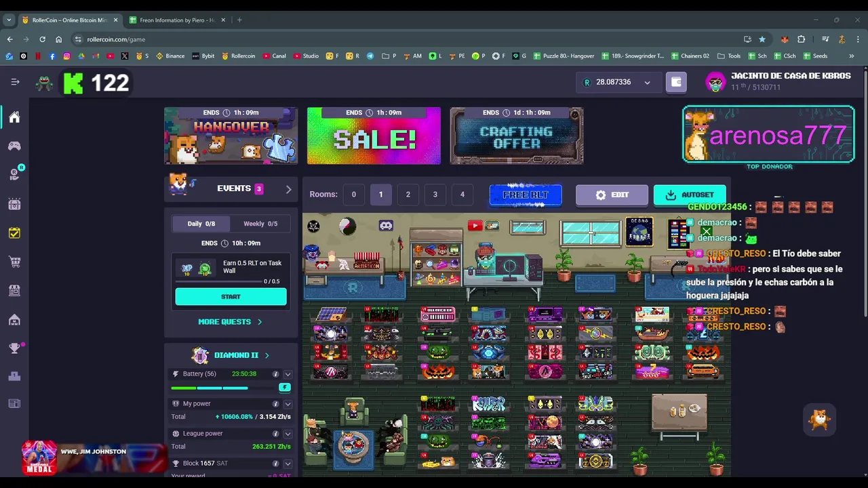This screenshot has width=868, height=488.
Task: Expand the League power section chevron
Action: click(x=288, y=434)
